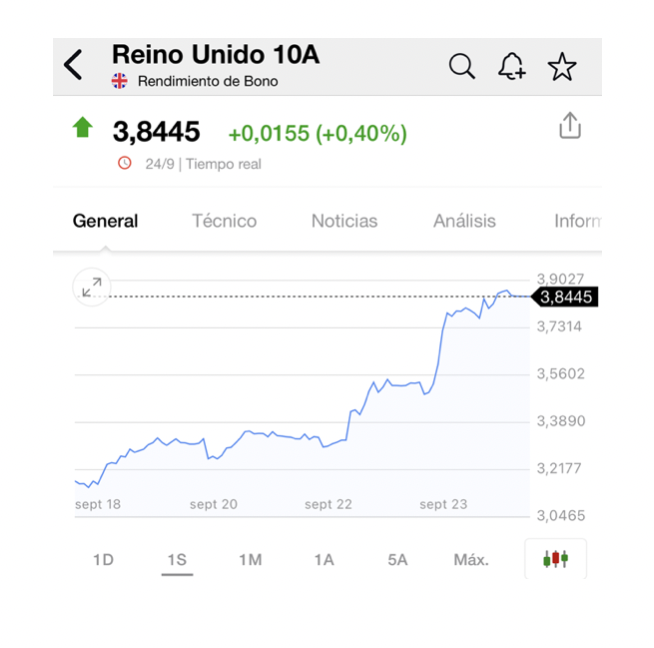Tap the UK flag icon
The image size is (654, 648).
click(x=119, y=80)
